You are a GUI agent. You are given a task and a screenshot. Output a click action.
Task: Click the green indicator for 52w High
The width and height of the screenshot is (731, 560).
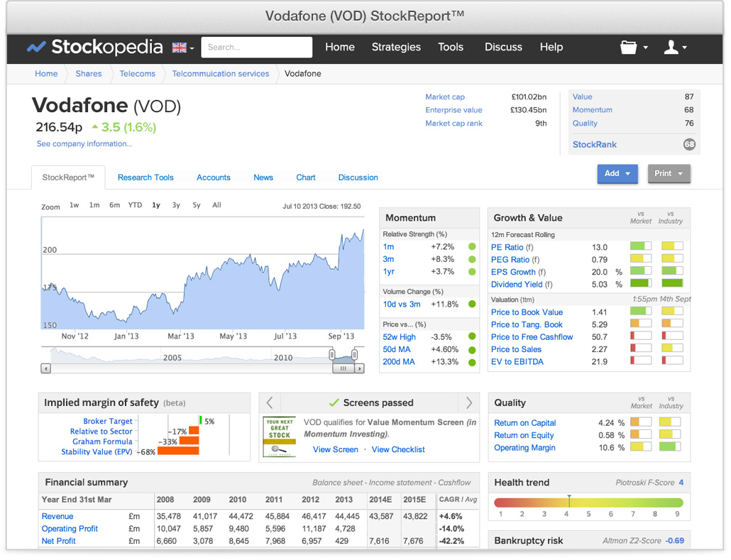tap(472, 336)
